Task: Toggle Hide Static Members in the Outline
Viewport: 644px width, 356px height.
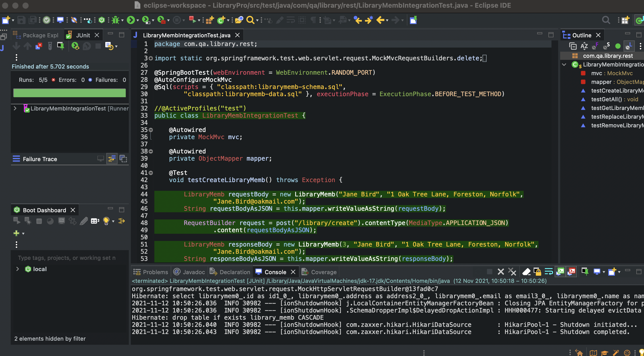Action: pyautogui.click(x=606, y=46)
